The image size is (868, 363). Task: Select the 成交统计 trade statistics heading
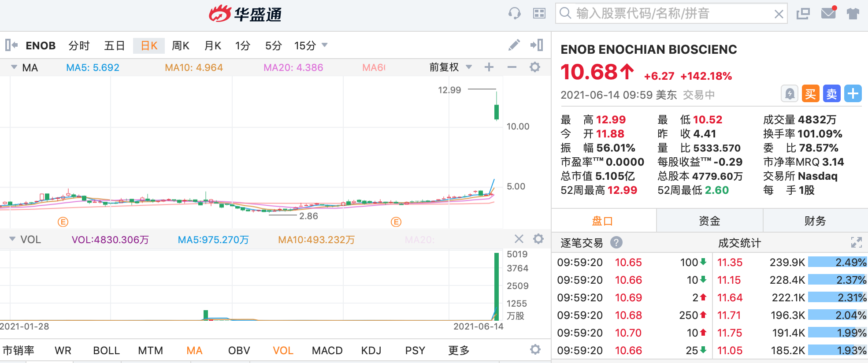click(x=740, y=243)
